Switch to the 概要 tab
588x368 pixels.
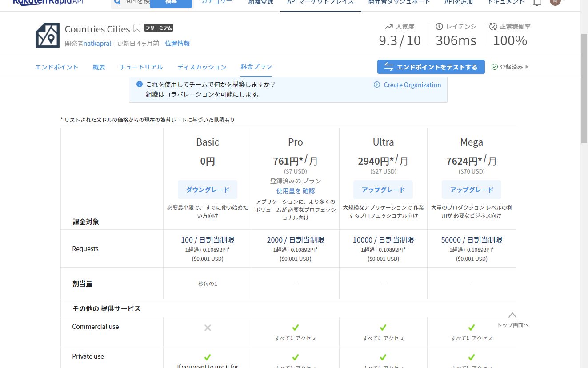pos(99,67)
